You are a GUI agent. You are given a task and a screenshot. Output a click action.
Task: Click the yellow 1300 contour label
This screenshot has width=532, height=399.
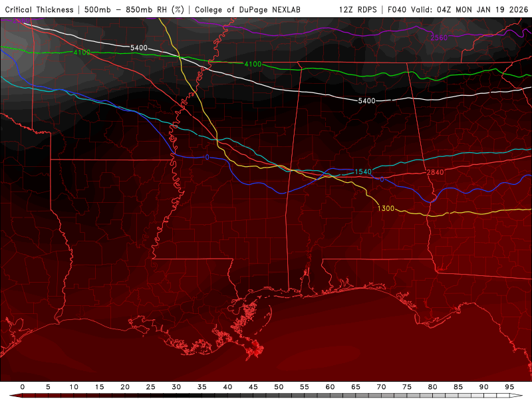386,208
